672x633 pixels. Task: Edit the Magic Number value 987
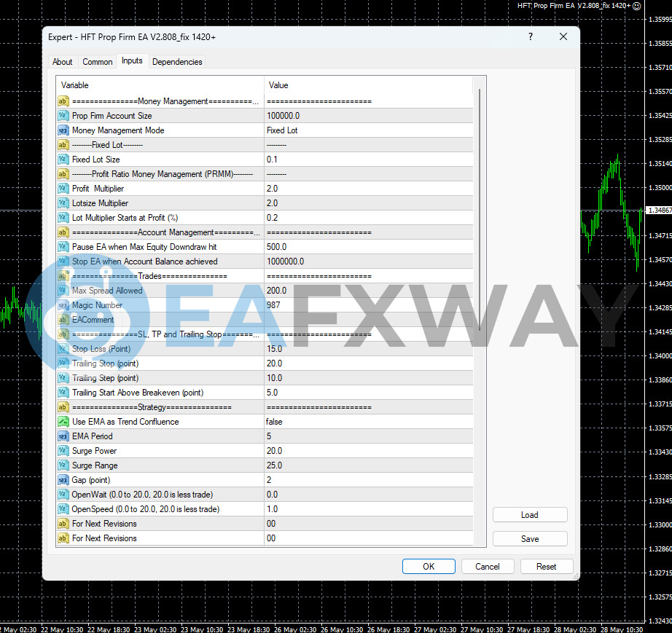pyautogui.click(x=369, y=305)
